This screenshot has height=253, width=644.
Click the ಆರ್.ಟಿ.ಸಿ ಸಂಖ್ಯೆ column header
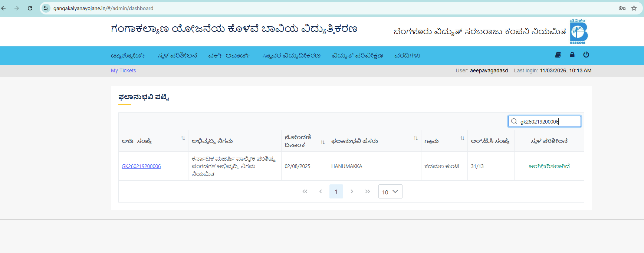[x=490, y=141]
